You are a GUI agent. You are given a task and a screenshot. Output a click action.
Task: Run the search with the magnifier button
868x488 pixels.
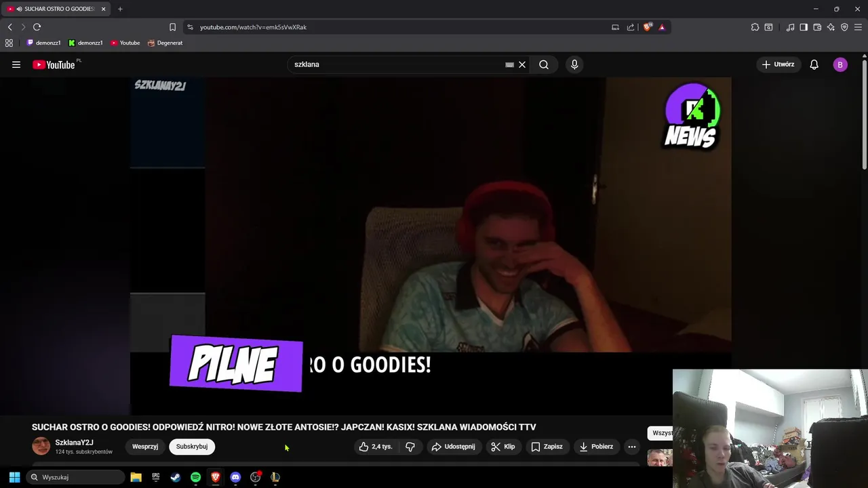[x=544, y=64]
